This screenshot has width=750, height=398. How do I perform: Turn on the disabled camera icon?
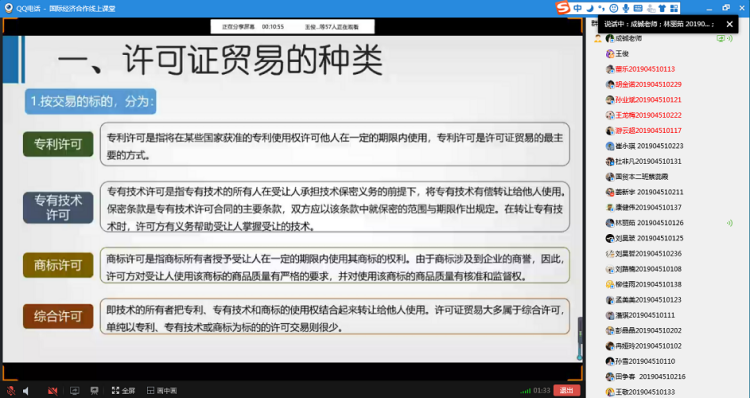point(53,391)
